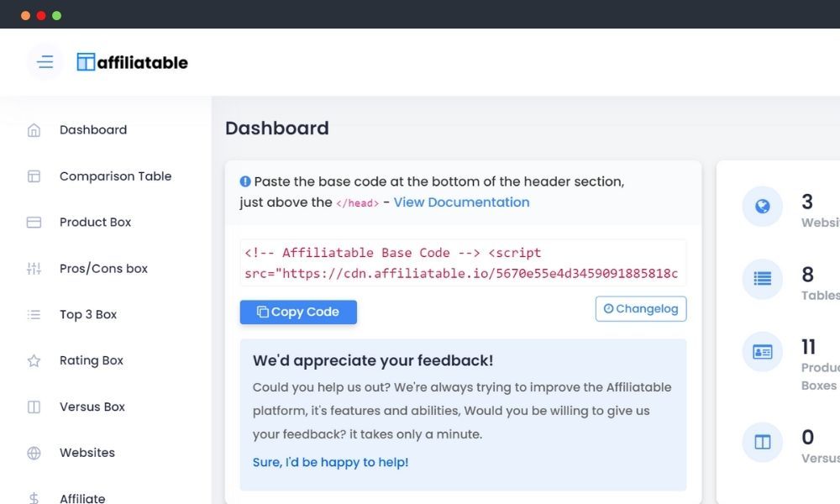Toggle the hamburger sidebar menu button
Viewport: 840px width, 504px height.
(45, 62)
